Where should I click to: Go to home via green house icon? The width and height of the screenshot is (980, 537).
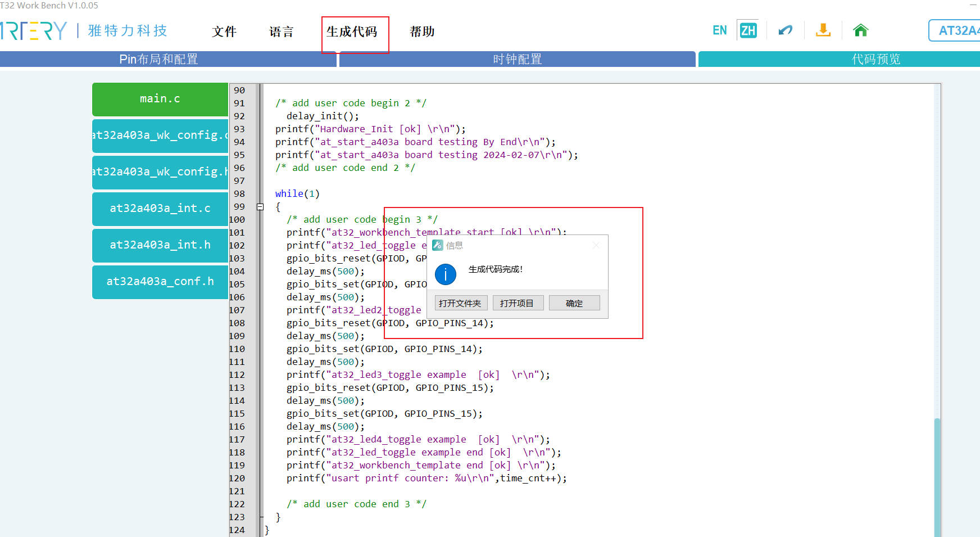[x=860, y=30]
